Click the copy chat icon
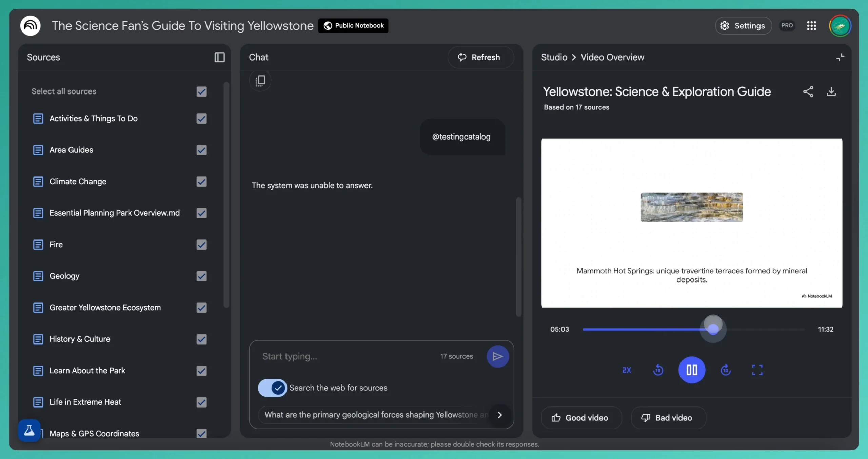 pyautogui.click(x=260, y=81)
